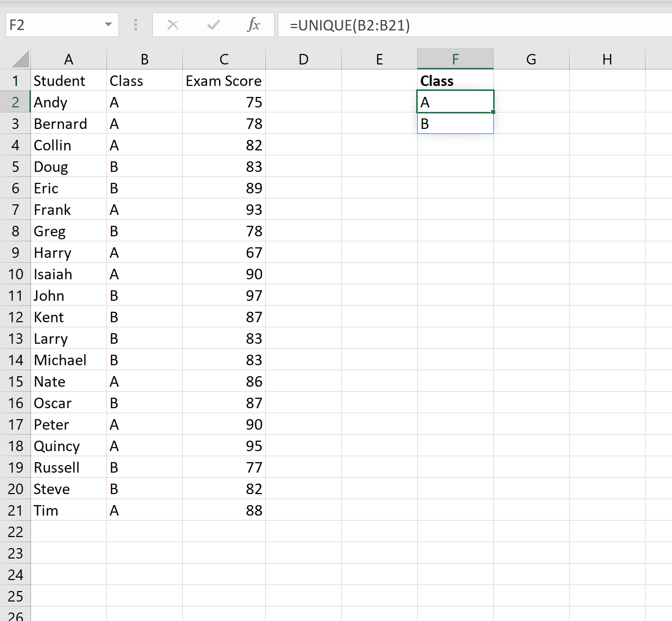672x621 pixels.
Task: Select cell containing Michael
Action: 68,360
